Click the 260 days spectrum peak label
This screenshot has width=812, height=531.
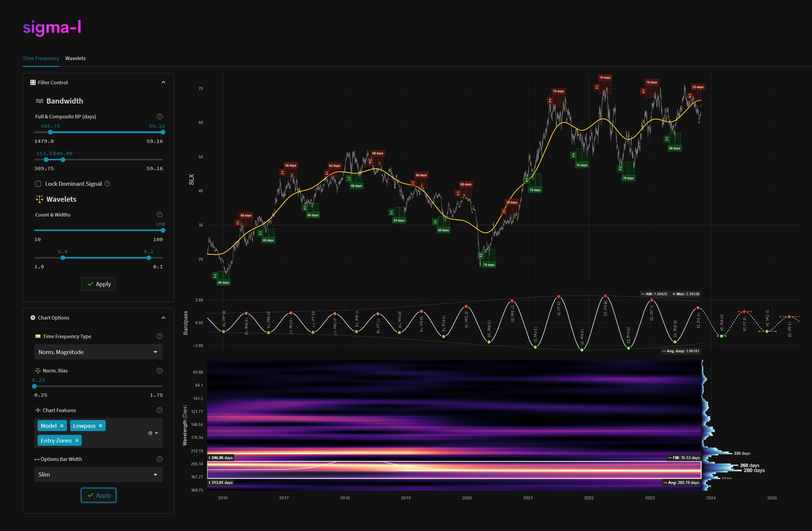(750, 466)
